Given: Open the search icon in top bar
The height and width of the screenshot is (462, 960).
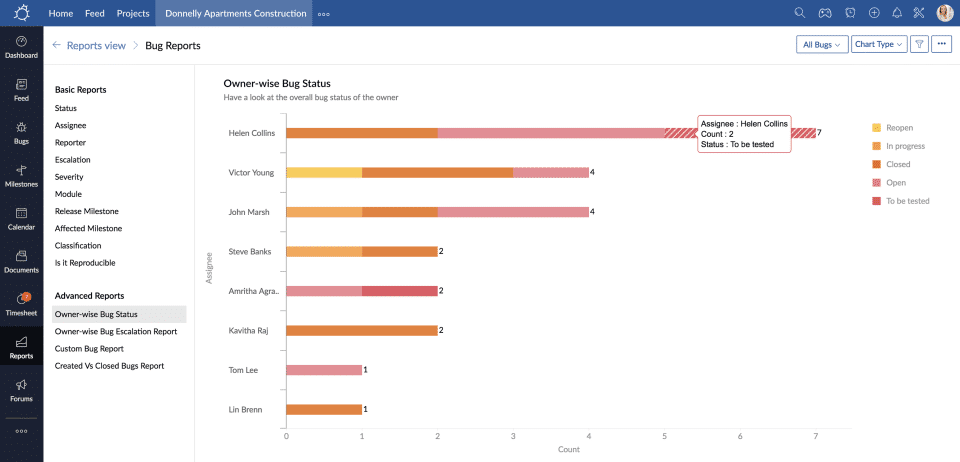Looking at the screenshot, I should tap(800, 13).
